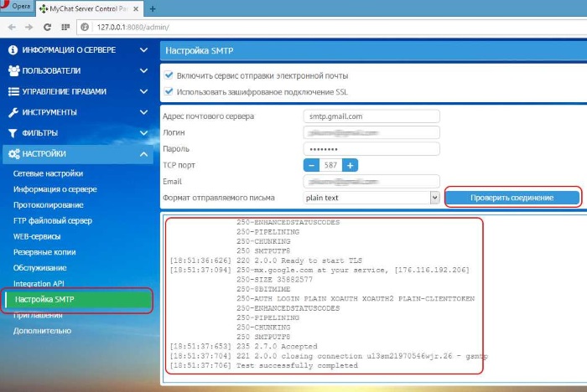The image size is (587, 392).
Task: Open WEB-сервисы settings
Action: tap(37, 236)
